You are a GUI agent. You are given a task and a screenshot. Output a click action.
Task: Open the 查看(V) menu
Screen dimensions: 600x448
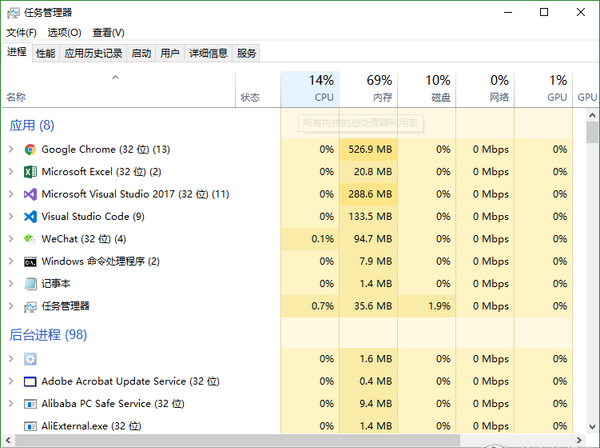click(x=108, y=33)
